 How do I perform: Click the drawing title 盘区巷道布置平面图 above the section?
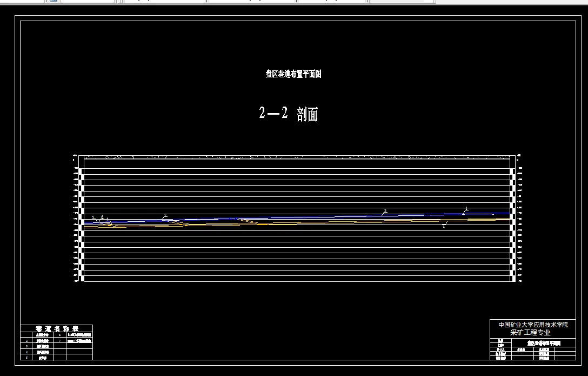click(x=293, y=74)
